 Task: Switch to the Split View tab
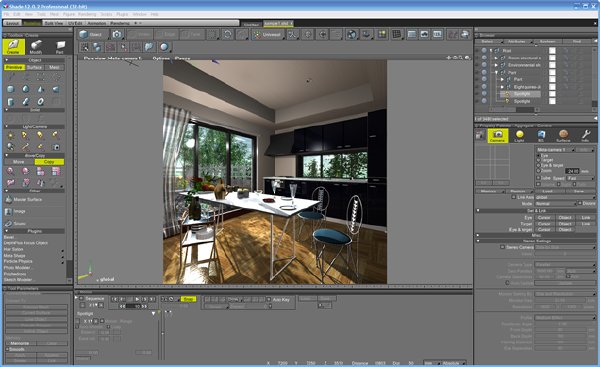point(54,23)
